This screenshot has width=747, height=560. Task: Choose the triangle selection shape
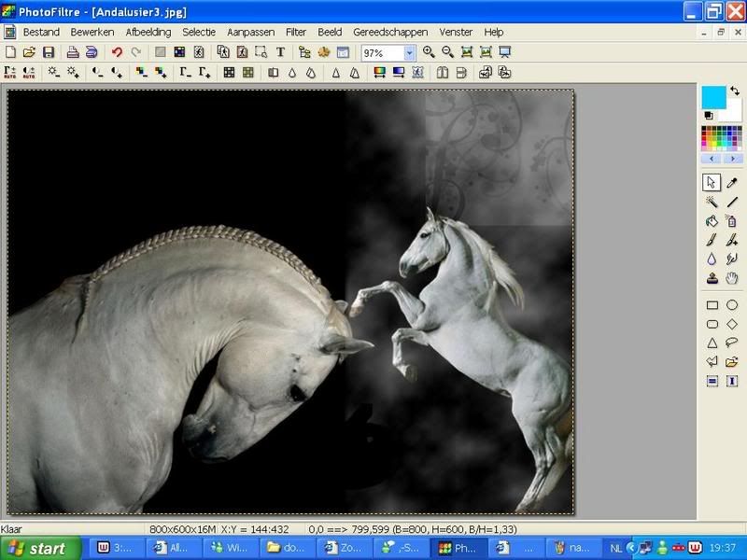pos(712,343)
